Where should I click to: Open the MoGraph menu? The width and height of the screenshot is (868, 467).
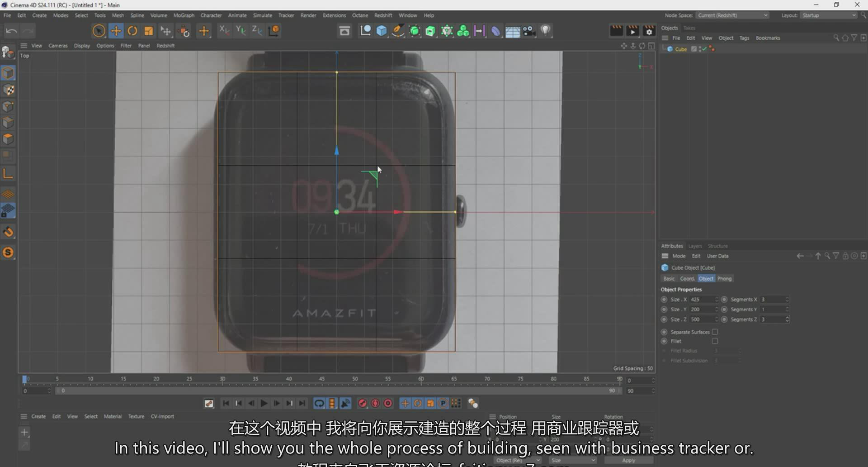point(184,15)
